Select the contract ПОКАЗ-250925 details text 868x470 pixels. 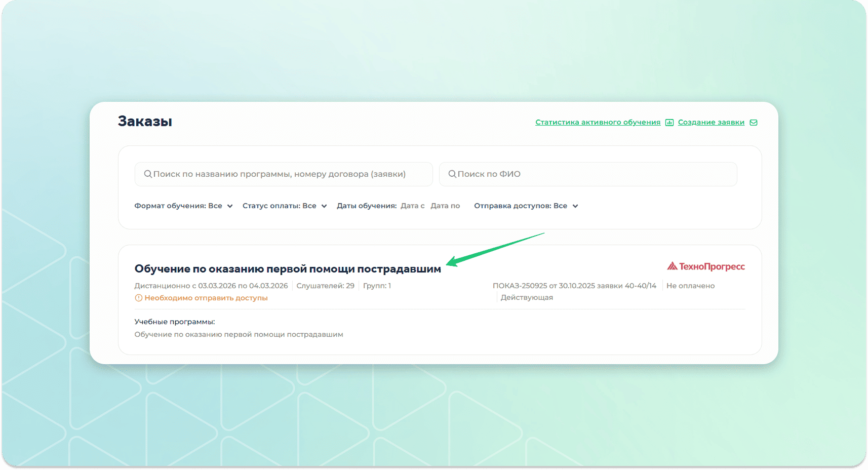point(574,286)
